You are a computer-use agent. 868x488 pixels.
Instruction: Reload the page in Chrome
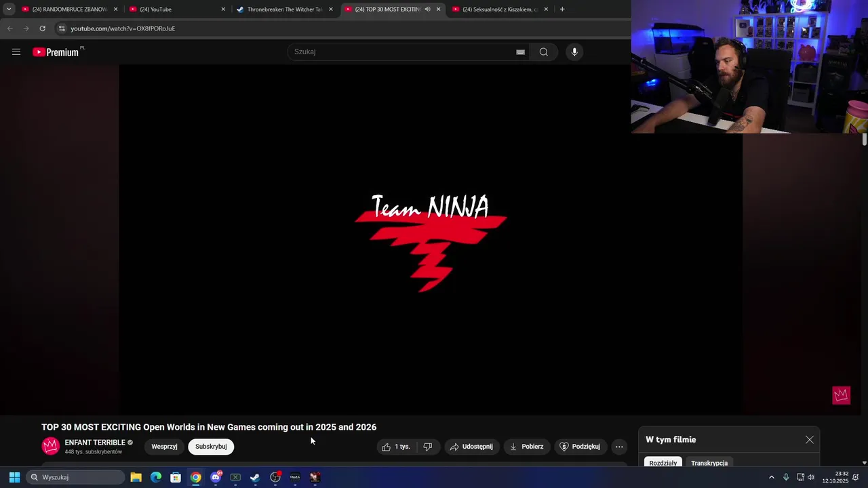tap(42, 28)
